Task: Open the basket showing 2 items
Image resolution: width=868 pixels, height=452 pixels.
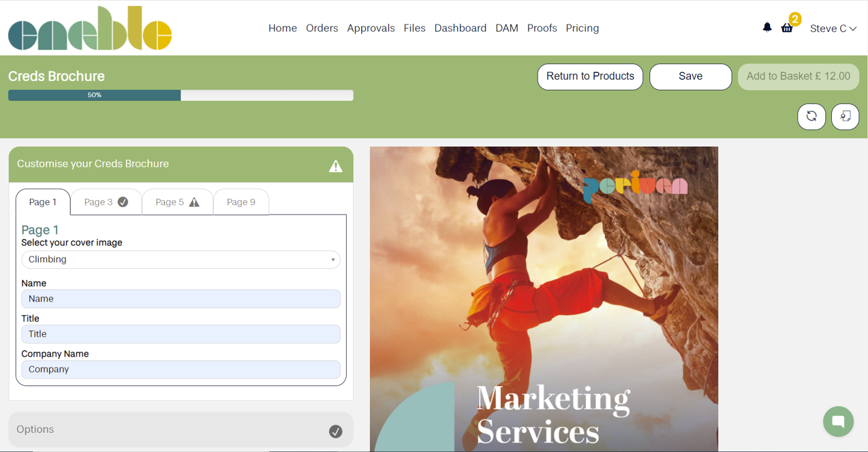Action: pos(788,29)
